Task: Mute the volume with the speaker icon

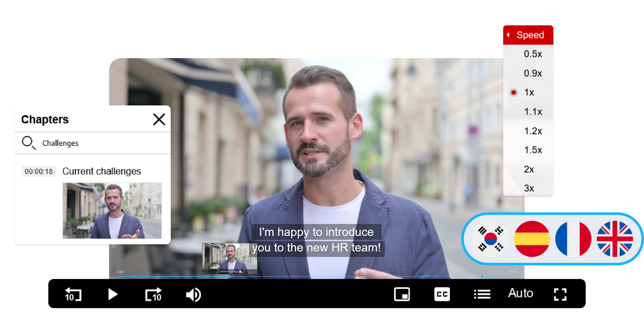Action: 193,294
